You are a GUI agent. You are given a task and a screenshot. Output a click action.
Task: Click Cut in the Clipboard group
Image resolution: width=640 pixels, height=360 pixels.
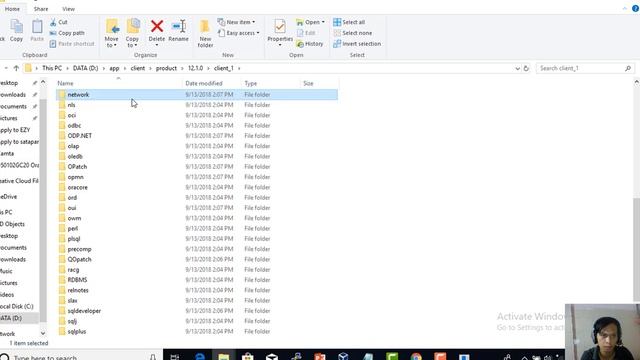(59, 22)
